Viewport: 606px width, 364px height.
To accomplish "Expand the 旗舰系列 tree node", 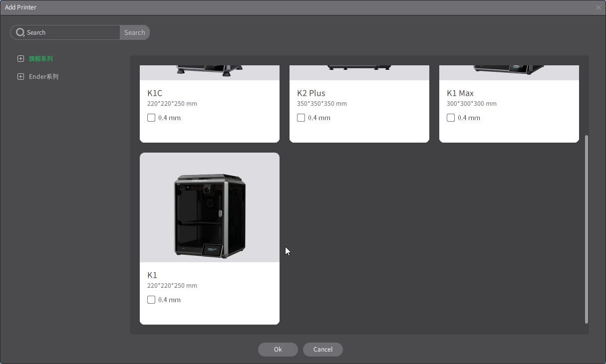I will [20, 58].
